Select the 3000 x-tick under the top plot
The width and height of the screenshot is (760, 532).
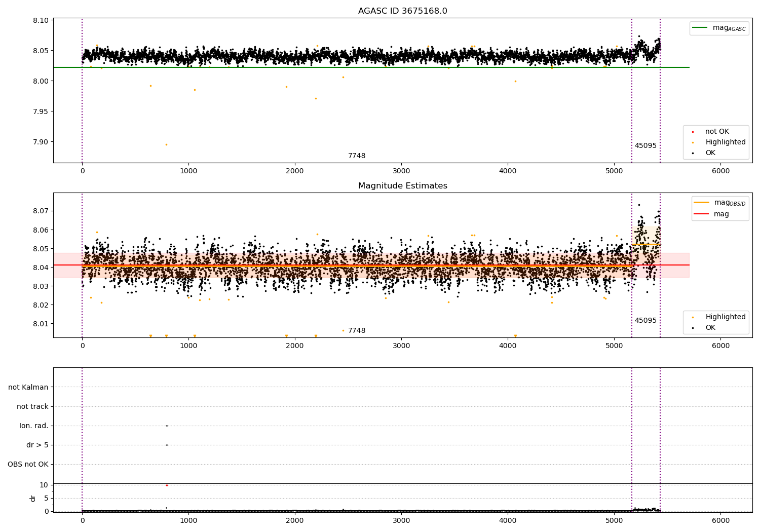pos(401,171)
